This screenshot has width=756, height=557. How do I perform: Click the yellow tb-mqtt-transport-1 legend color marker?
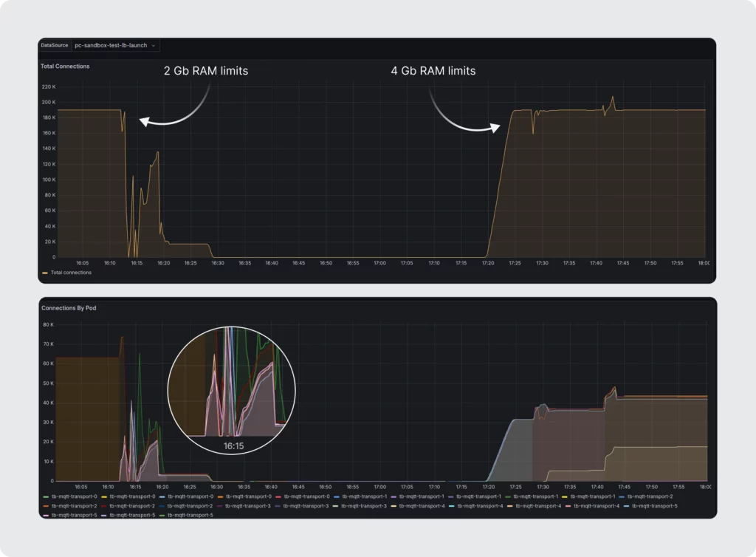(564, 496)
